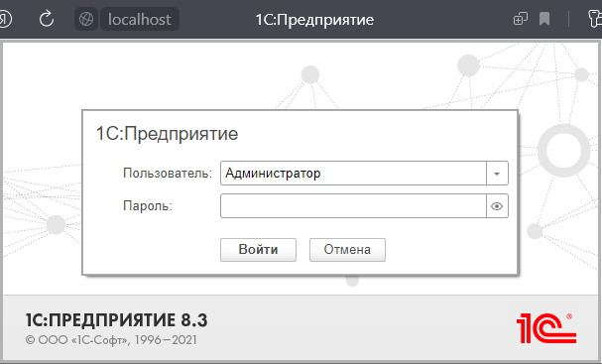Click the © ООО «1С-Софт», 1996–2021 copyright text
Viewport: 602px width, 364px height.
click(111, 340)
